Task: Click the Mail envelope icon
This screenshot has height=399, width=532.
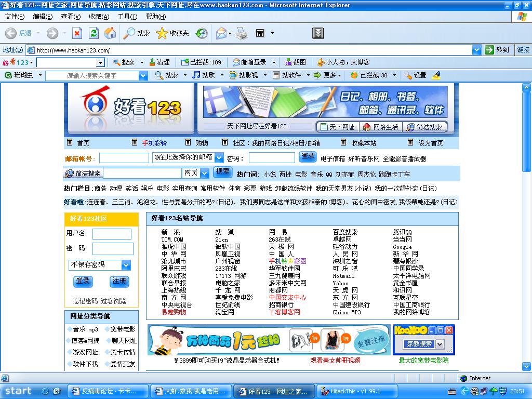Action: point(221,33)
